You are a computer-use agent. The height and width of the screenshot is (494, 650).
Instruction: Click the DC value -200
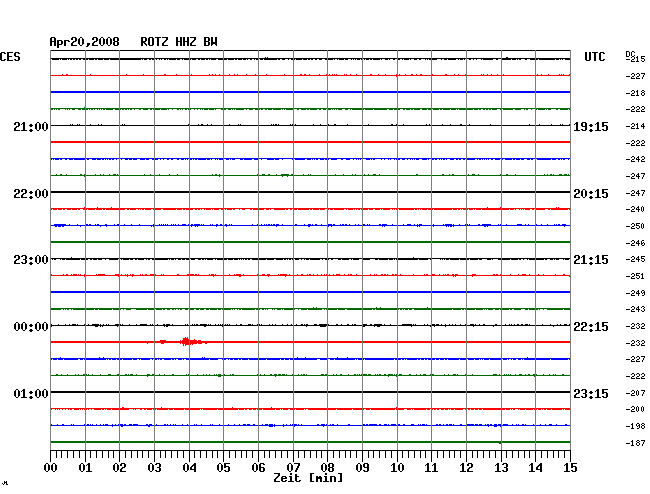635,409
